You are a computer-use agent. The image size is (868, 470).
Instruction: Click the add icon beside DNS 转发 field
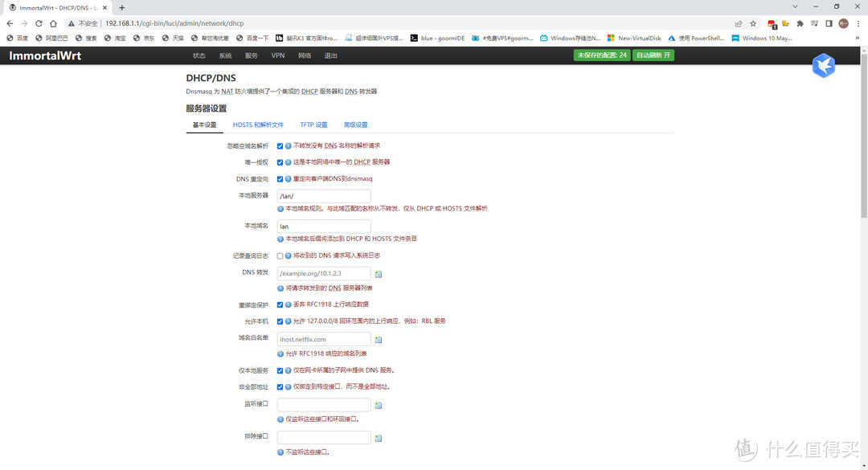(379, 274)
